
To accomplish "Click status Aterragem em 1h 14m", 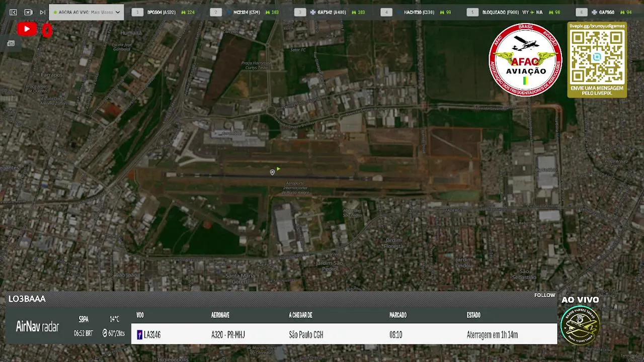I will (492, 335).
